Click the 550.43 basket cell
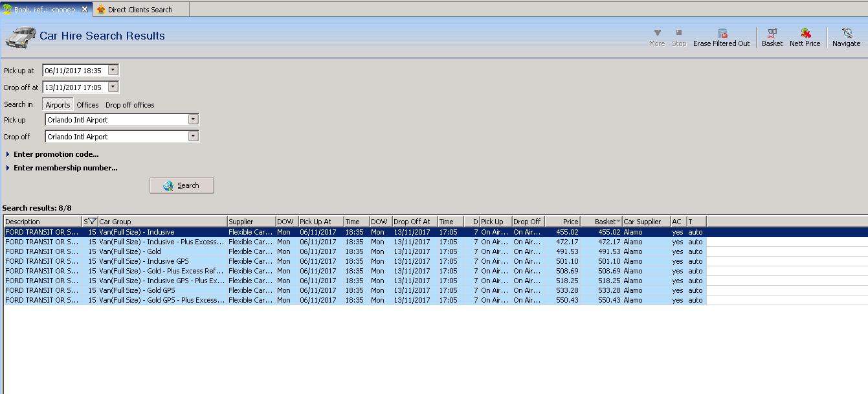The image size is (868, 394). 601,300
